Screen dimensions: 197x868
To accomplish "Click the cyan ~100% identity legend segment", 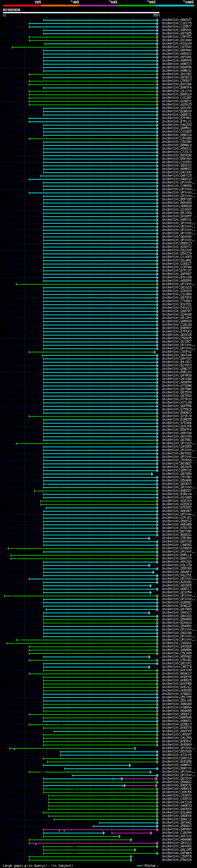I will point(175,6).
